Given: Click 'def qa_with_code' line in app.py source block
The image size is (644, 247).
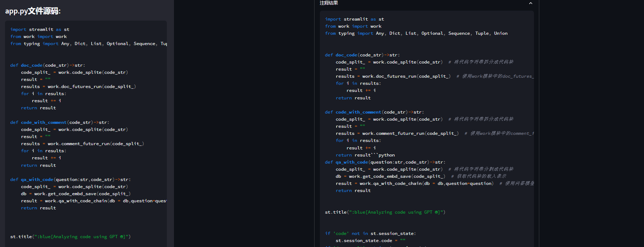Looking at the screenshot, I should (70, 180).
